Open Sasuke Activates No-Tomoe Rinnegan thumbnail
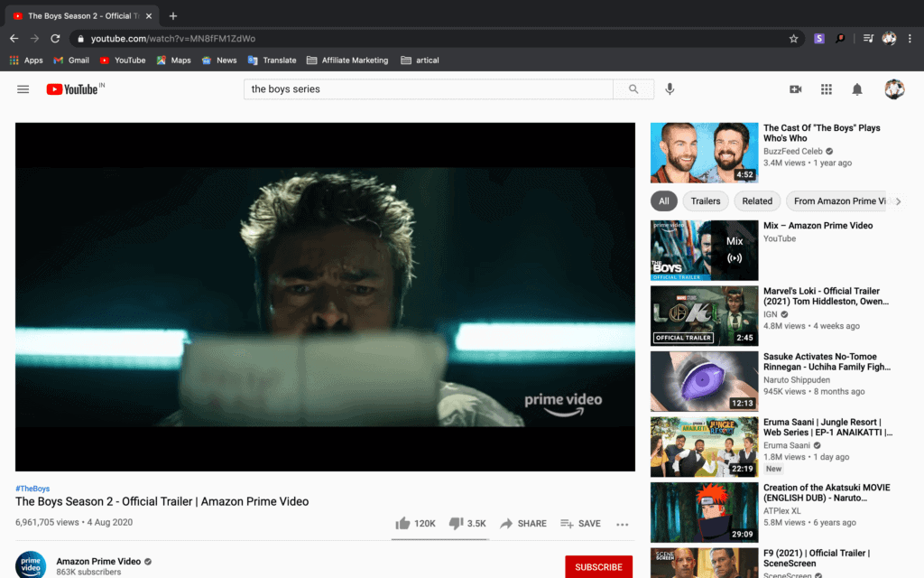Image resolution: width=924 pixels, height=578 pixels. [x=704, y=382]
